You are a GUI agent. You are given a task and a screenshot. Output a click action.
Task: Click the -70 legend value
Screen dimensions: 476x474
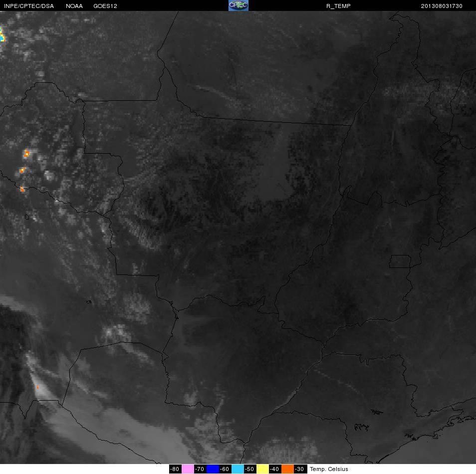pos(200,469)
